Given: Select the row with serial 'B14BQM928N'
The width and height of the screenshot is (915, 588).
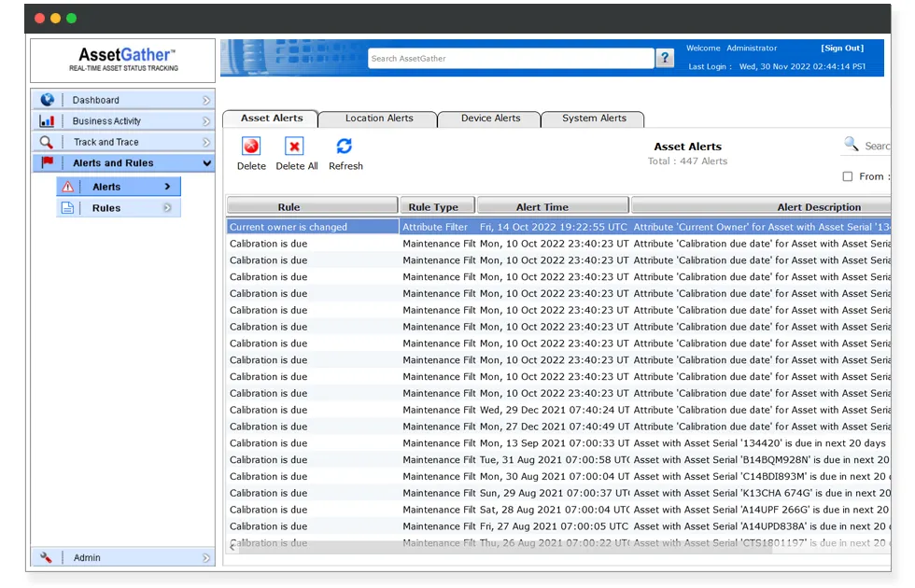Looking at the screenshot, I should click(x=558, y=459).
